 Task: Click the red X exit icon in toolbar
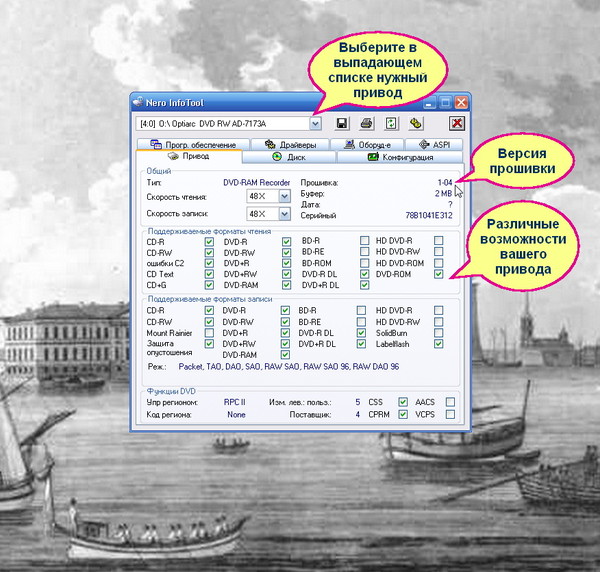pos(457,123)
